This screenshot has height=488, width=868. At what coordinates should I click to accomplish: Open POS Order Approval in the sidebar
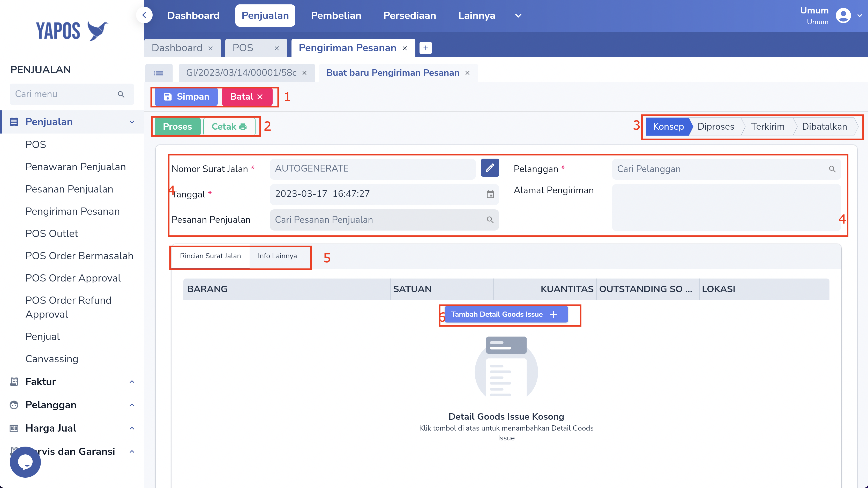73,278
